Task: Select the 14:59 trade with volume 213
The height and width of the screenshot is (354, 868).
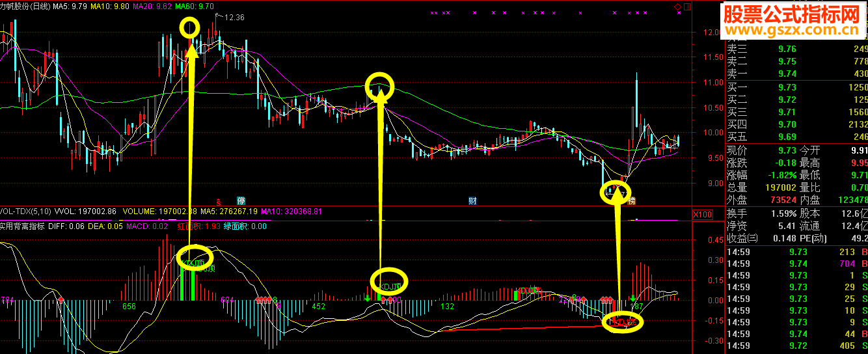Action: pyautogui.click(x=796, y=252)
